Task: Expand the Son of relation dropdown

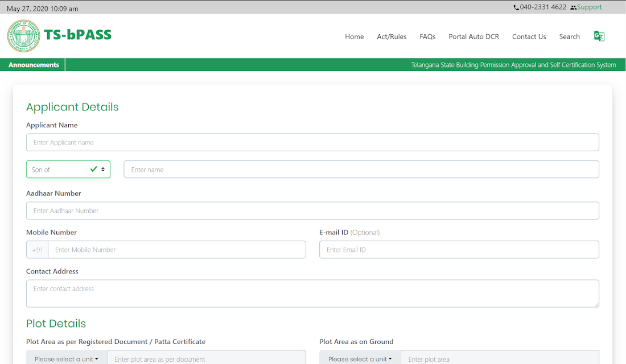Action: point(68,169)
